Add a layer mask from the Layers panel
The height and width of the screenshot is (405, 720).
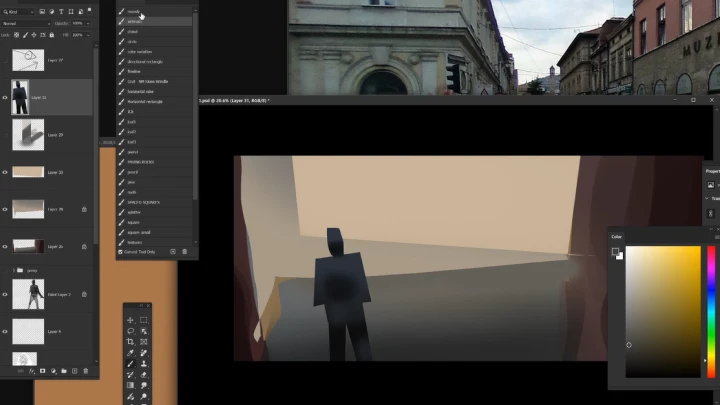tap(42, 371)
